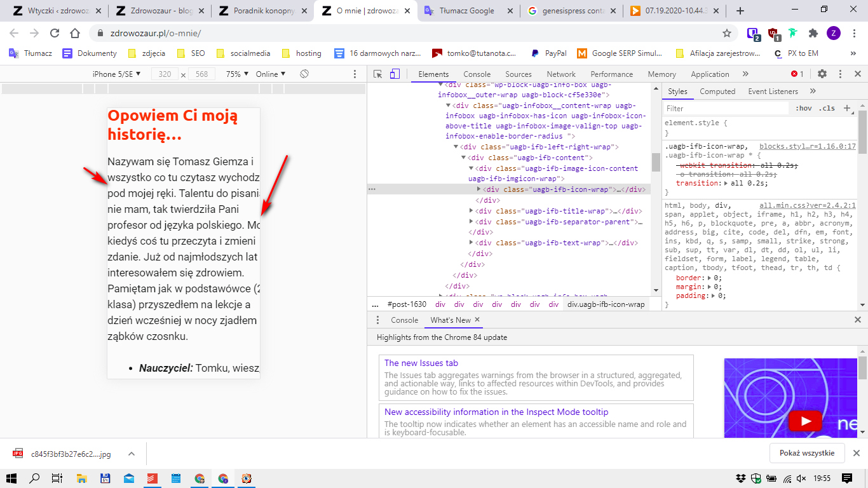Show more DevTools panel tabs
Screen dimensions: 868x488
(745, 74)
